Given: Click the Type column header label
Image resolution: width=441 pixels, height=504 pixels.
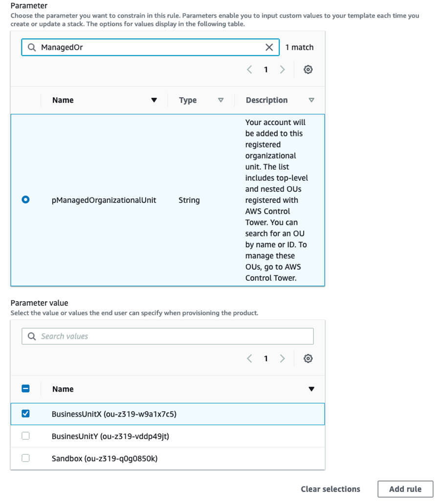Looking at the screenshot, I should coord(188,100).
